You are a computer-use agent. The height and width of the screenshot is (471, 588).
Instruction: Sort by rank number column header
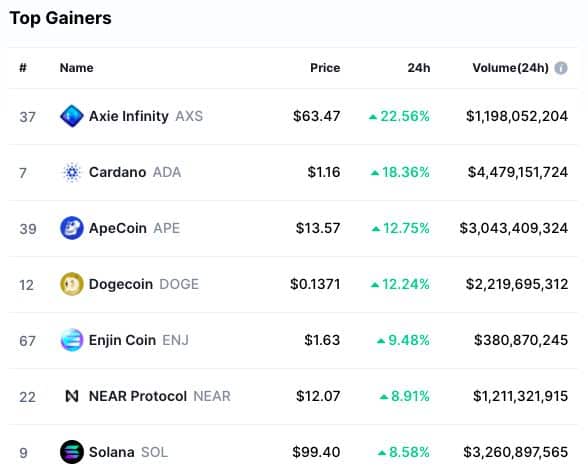(23, 68)
